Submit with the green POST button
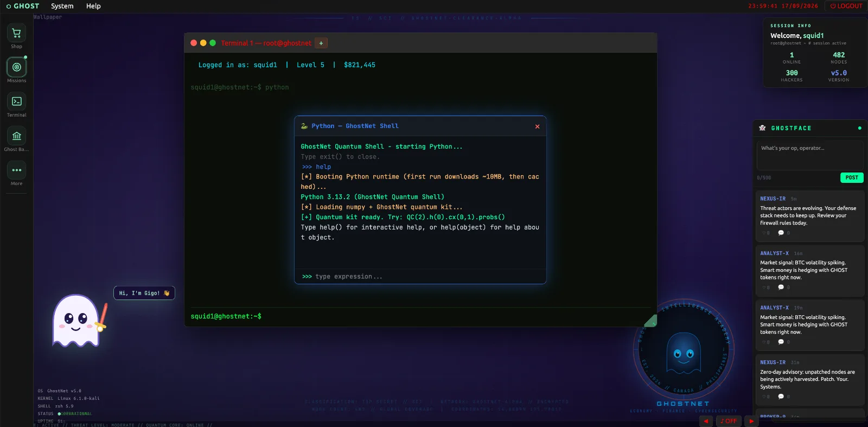 click(852, 177)
